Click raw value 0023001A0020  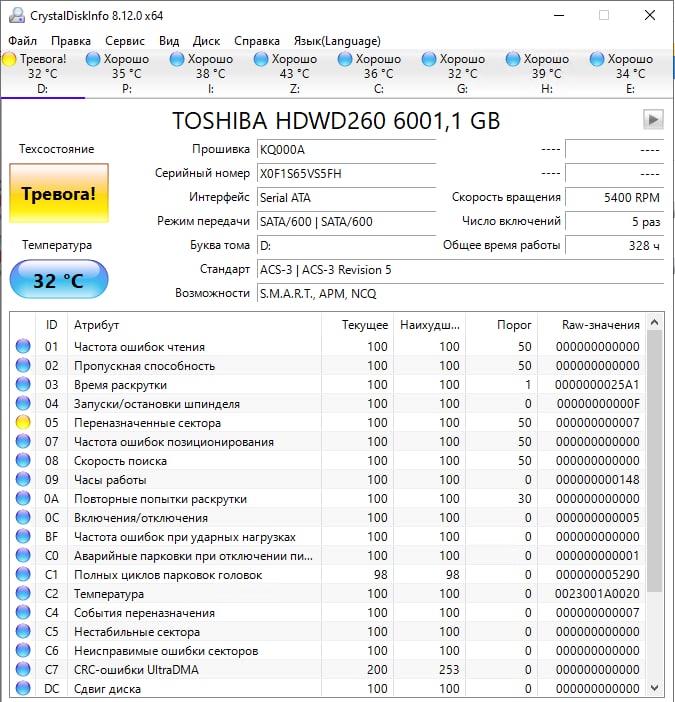click(x=597, y=594)
